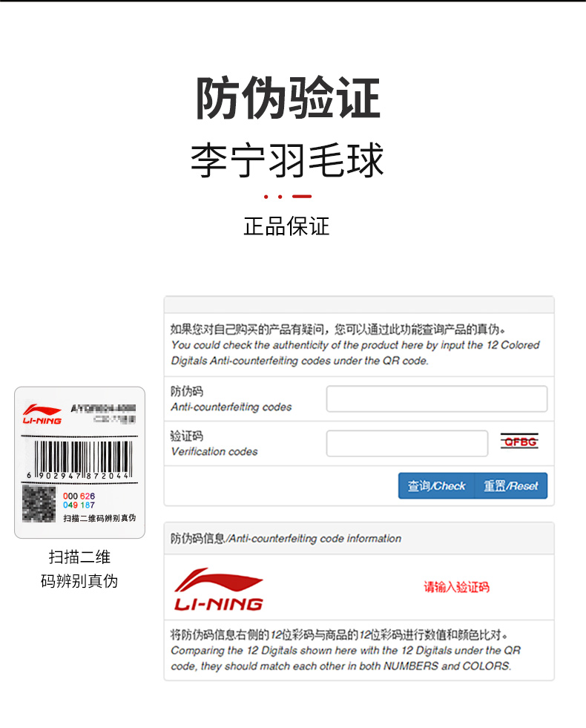Click the 李宁羽毛球 subtitle text

coord(287,160)
